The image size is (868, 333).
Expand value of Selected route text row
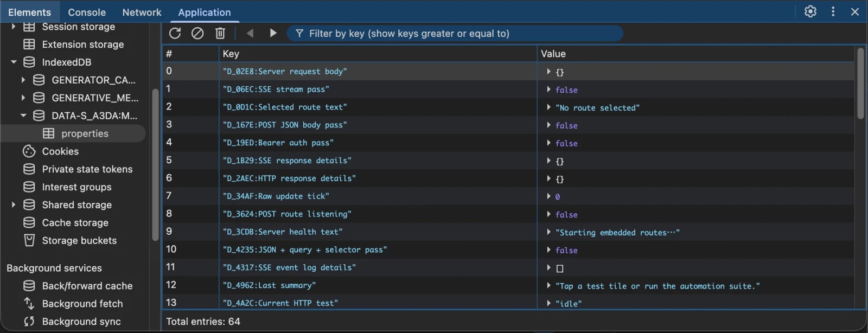548,107
